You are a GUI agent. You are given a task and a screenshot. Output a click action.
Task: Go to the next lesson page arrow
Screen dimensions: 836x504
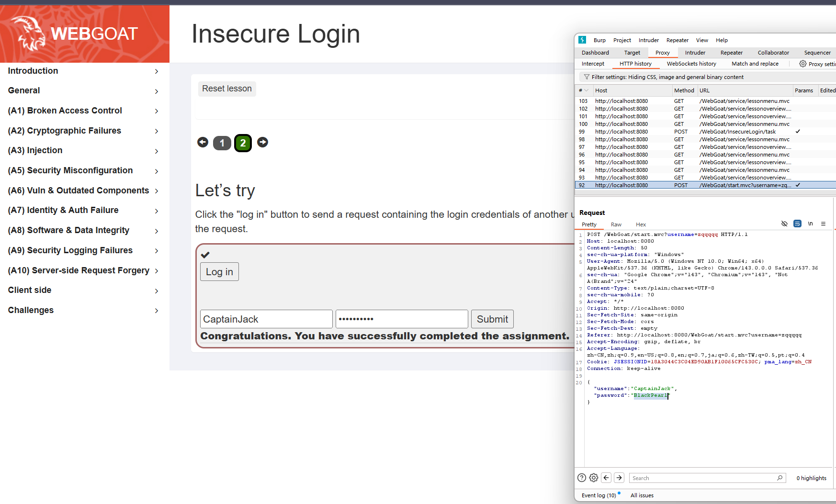click(x=262, y=142)
